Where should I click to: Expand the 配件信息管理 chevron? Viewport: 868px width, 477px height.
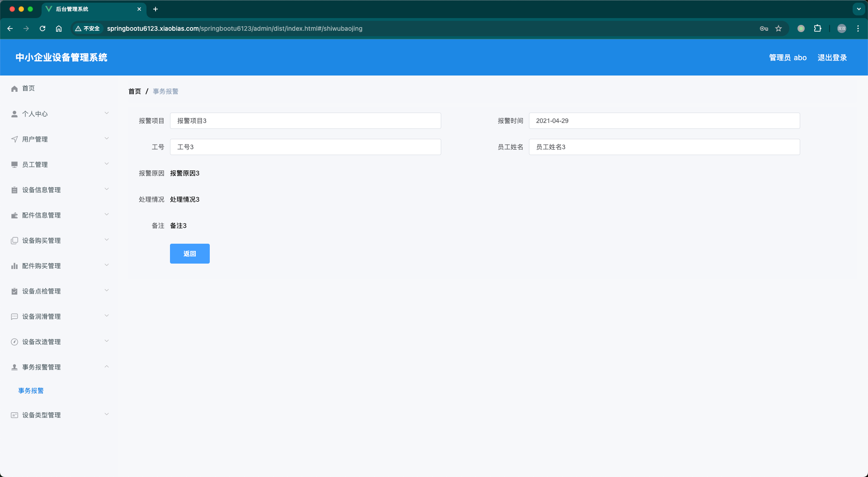(x=107, y=214)
